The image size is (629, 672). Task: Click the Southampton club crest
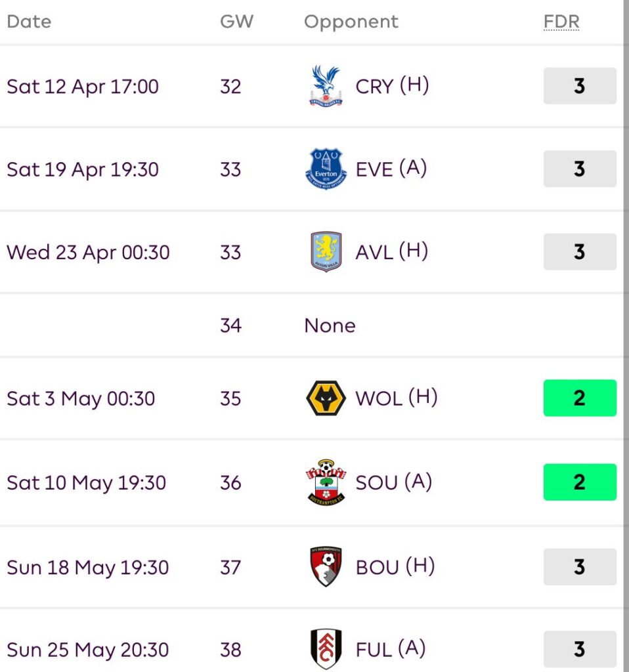326,482
